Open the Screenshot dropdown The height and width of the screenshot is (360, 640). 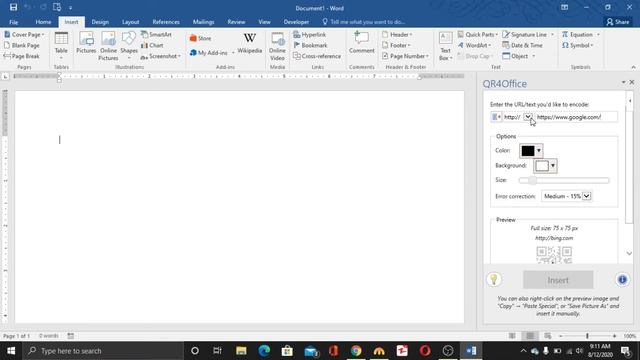(x=161, y=56)
